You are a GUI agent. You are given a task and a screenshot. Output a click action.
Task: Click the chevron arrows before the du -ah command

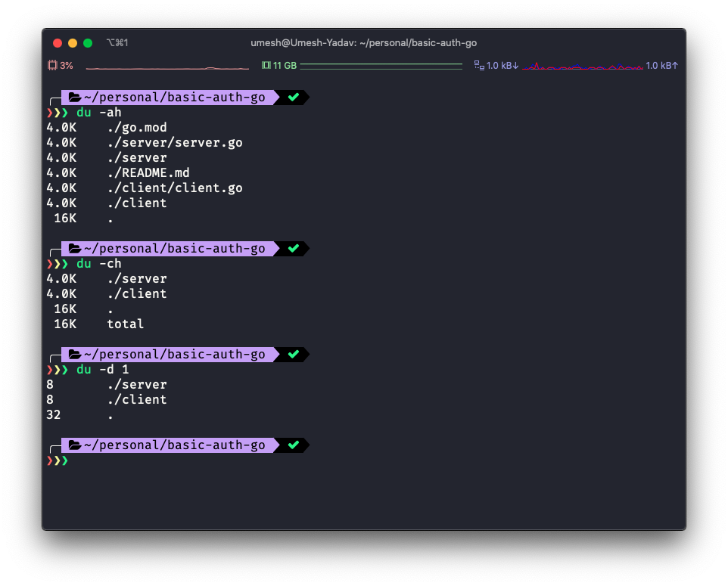58,112
